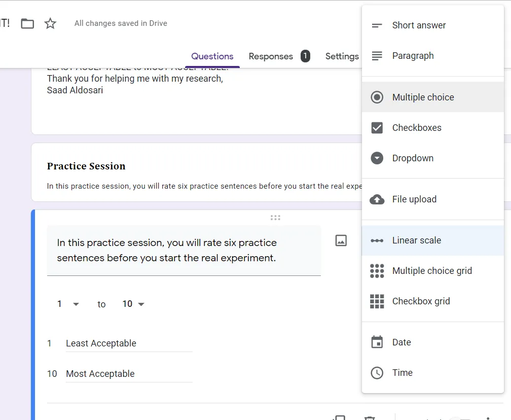Pick the Linear scale option
This screenshot has height=420, width=511.
416,240
